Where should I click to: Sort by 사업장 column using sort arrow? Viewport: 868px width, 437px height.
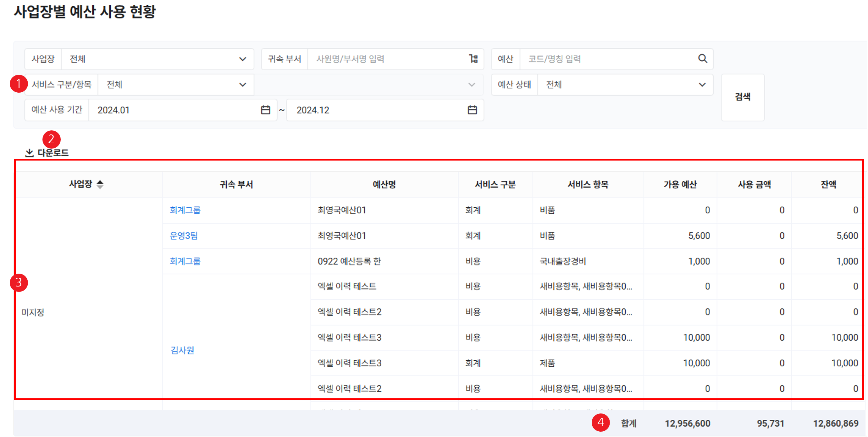click(x=100, y=184)
